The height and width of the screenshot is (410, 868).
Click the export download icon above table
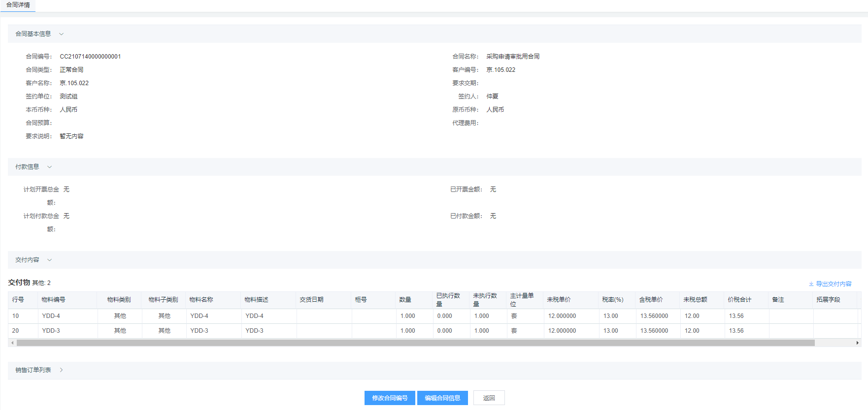coord(811,284)
